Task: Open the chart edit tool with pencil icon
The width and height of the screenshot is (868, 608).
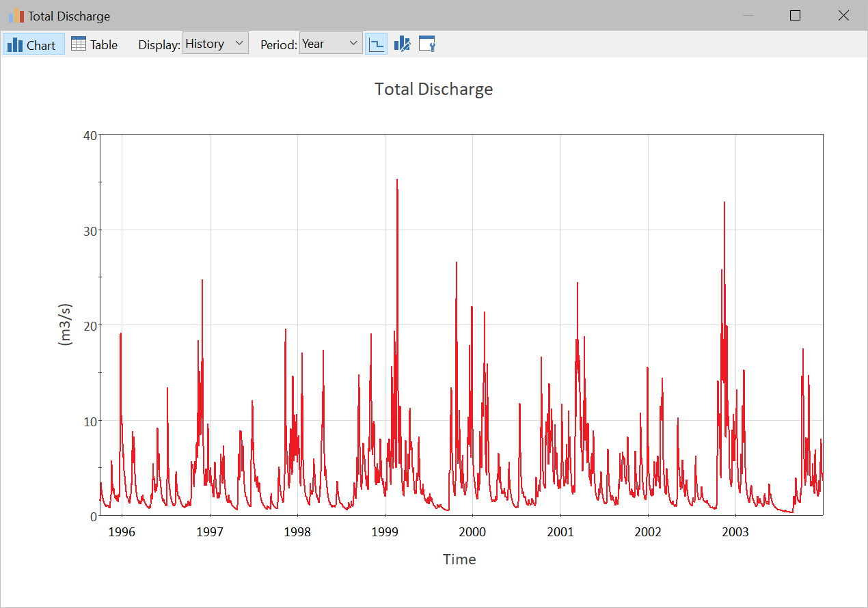Action: point(402,44)
